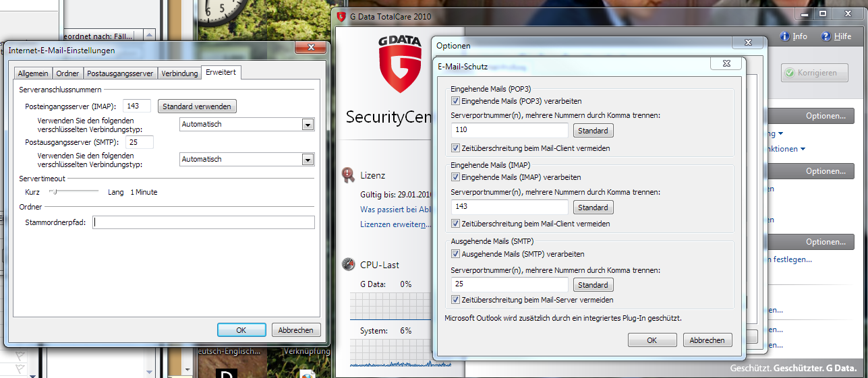Click the Info link in G Data header
This screenshot has width=868, height=378.
click(800, 36)
